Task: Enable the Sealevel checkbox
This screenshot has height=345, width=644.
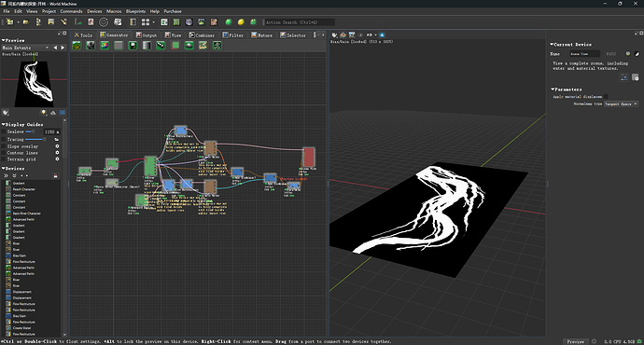Action: [4, 131]
